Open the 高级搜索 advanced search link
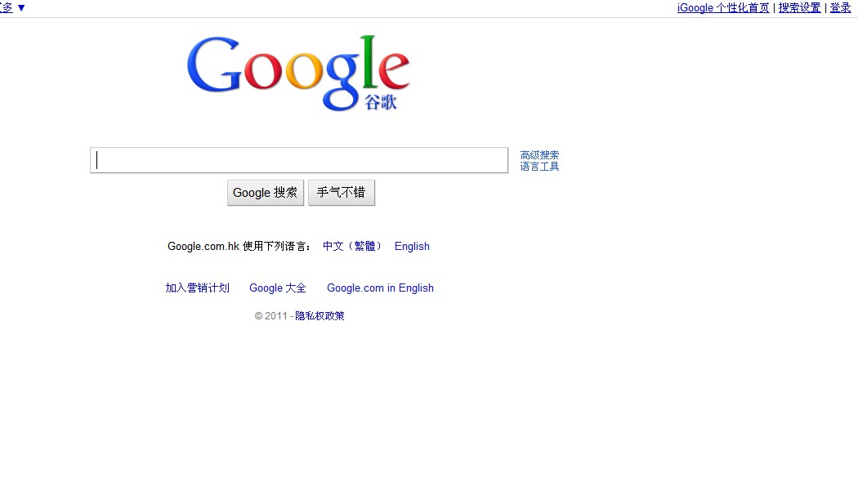Screen dimensions: 858x504 coord(539,155)
